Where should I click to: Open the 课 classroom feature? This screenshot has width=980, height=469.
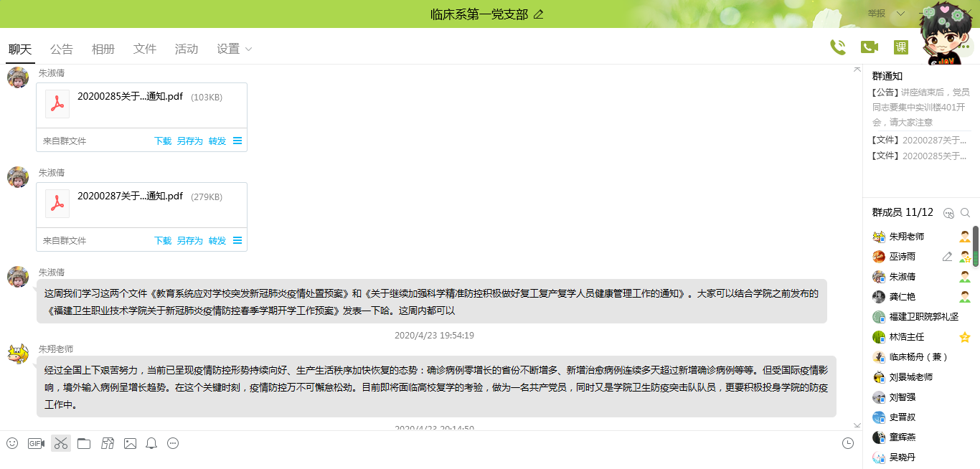(x=901, y=47)
